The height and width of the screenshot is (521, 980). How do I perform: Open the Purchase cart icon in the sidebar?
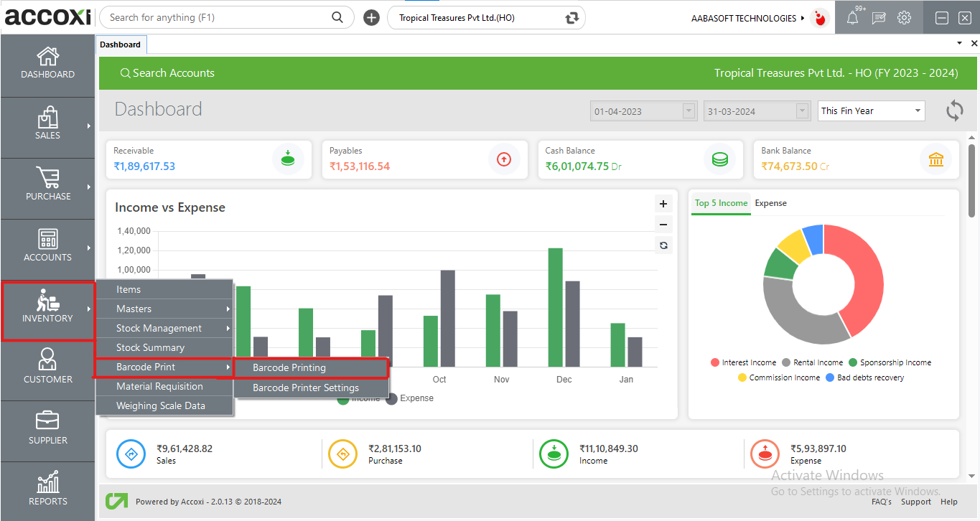click(x=47, y=178)
